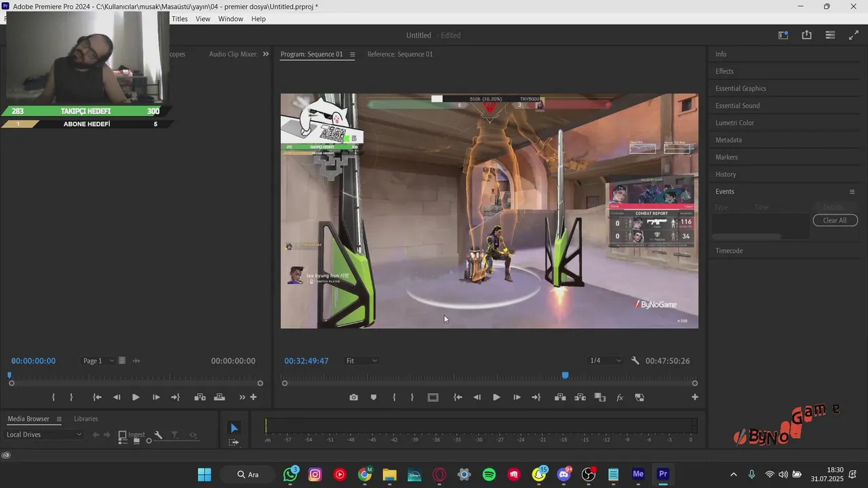Open the Workspaces icon in header
The height and width of the screenshot is (488, 868).
(x=783, y=35)
